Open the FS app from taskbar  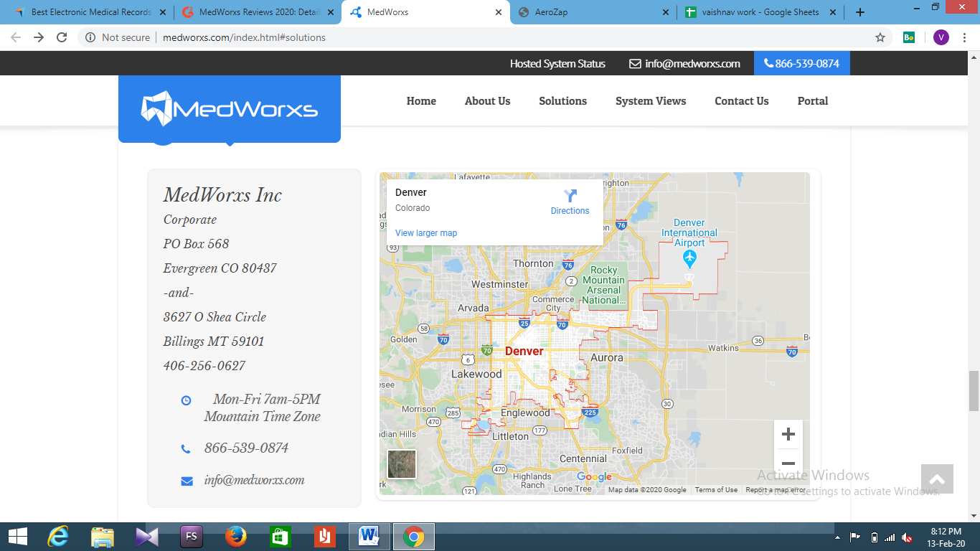click(x=192, y=537)
